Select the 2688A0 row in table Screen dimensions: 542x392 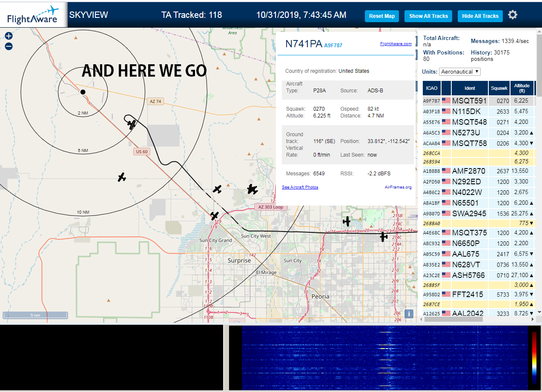point(478,223)
